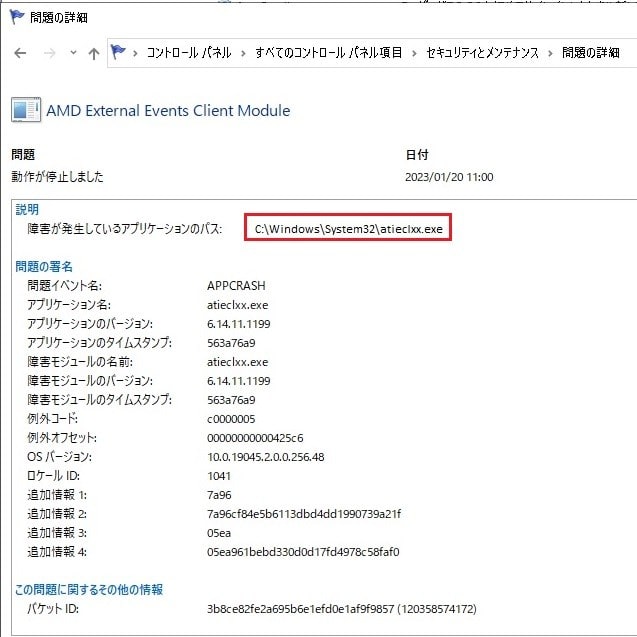Open the recent locations dropdown arrow
The height and width of the screenshot is (637, 637).
tap(73, 52)
